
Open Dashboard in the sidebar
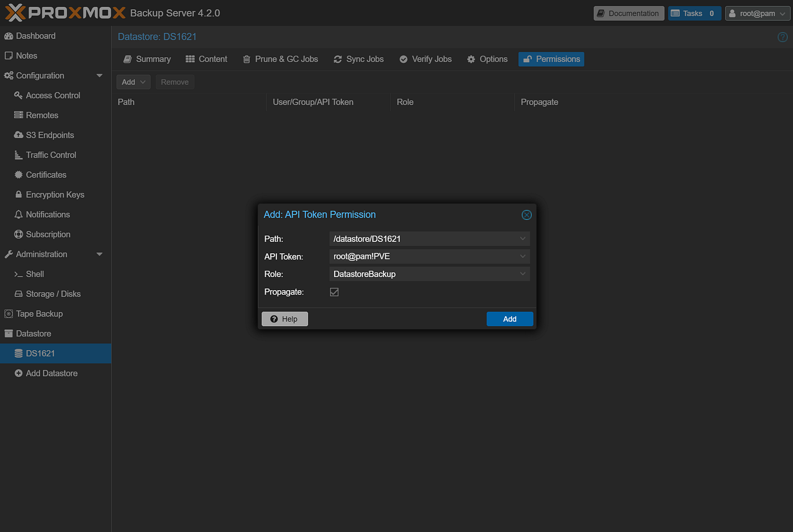point(56,36)
